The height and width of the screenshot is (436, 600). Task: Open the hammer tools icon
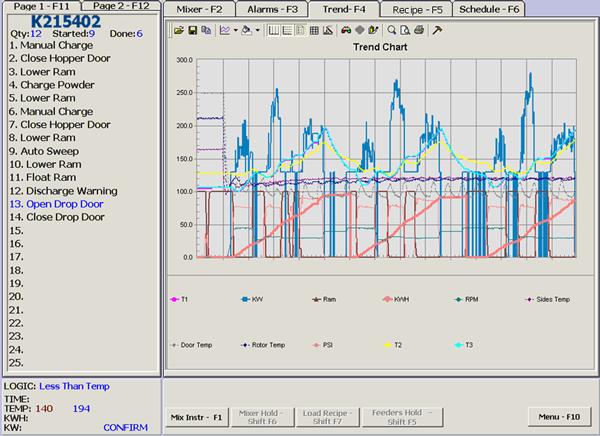pyautogui.click(x=437, y=30)
